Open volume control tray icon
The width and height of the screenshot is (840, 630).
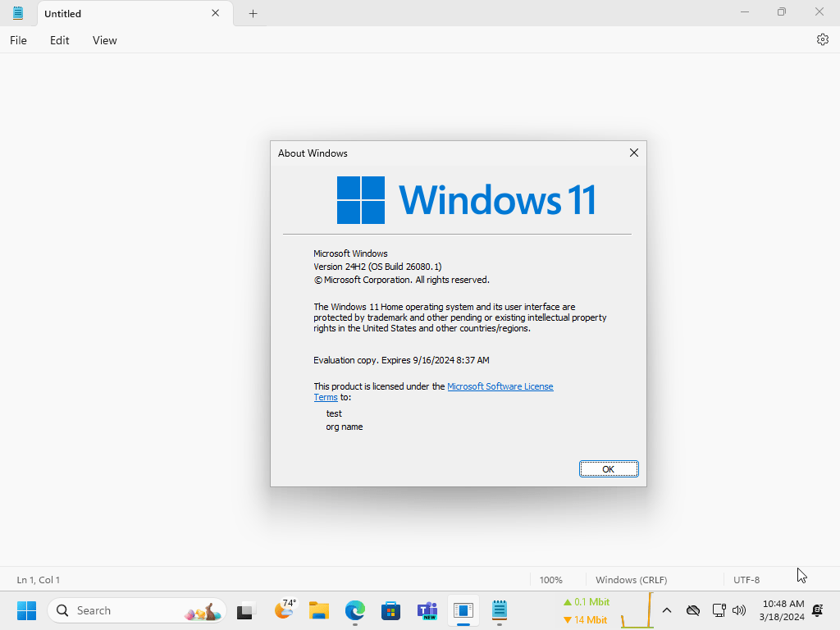point(739,610)
